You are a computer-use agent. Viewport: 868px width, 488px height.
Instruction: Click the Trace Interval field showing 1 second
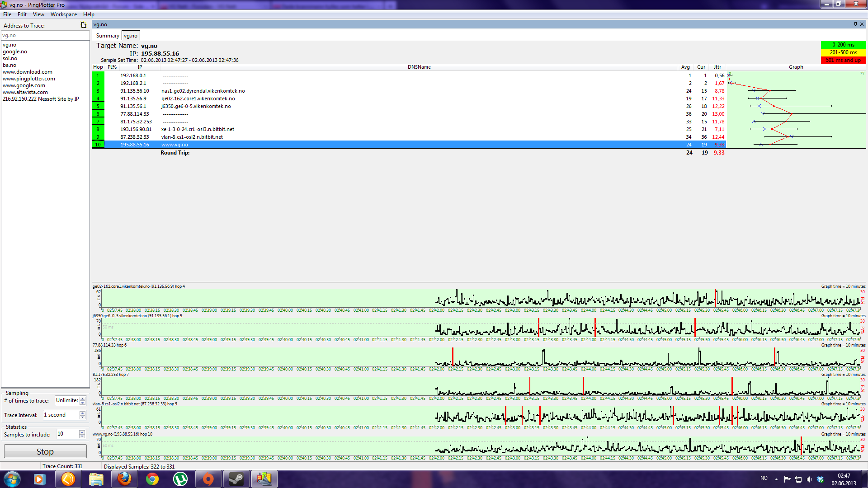(x=61, y=415)
